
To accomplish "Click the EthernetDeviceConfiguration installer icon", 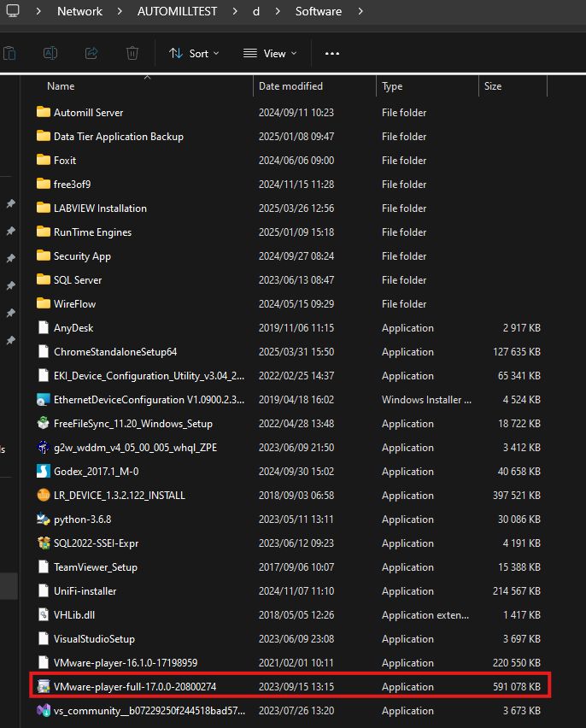I will [x=44, y=400].
